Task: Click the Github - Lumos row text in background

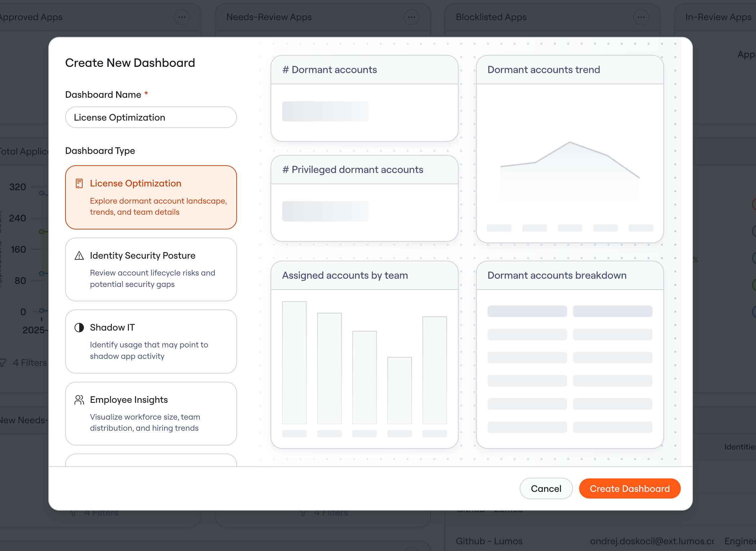Action: coord(489,541)
